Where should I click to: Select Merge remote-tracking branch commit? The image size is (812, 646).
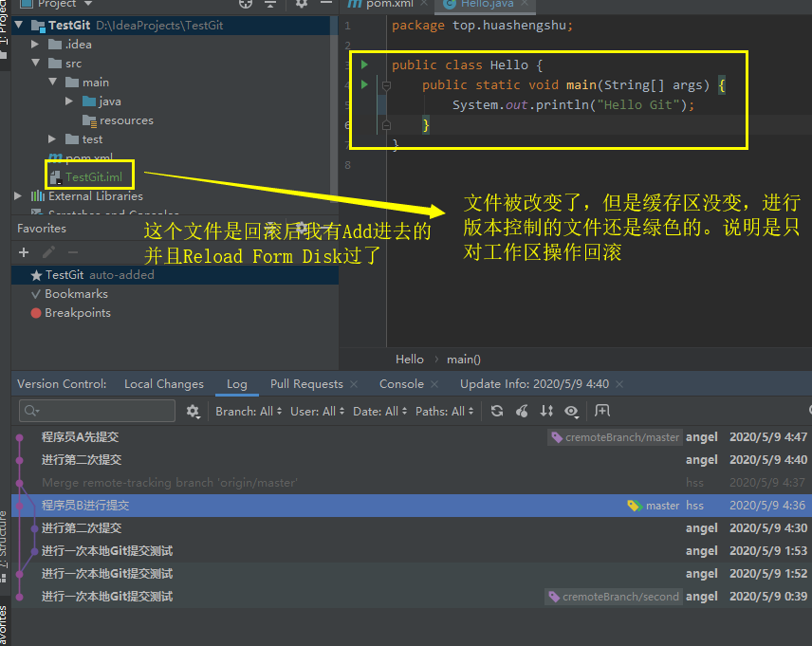tap(412, 483)
